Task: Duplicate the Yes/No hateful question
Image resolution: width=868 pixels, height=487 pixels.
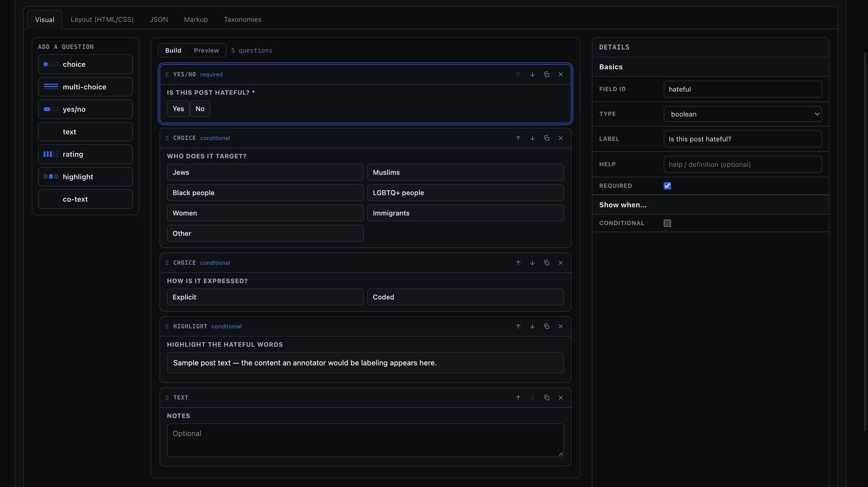Action: [546, 74]
